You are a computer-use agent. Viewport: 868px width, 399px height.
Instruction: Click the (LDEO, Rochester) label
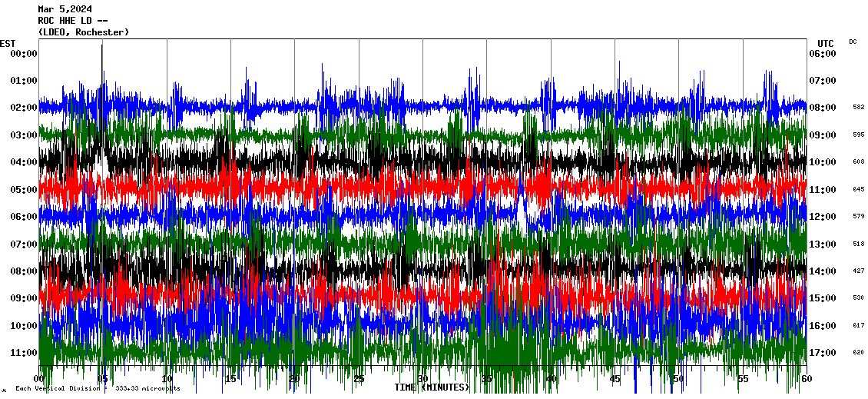84,32
